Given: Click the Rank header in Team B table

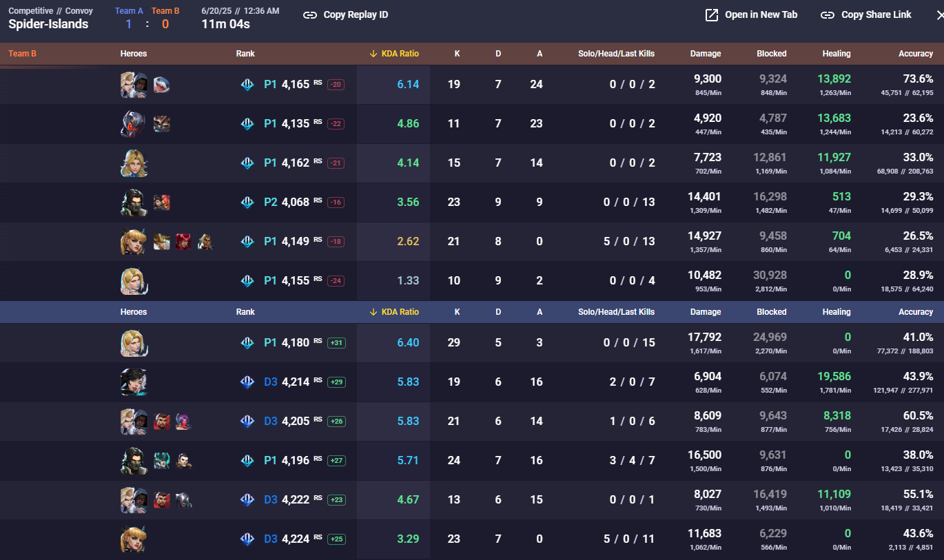Looking at the screenshot, I should [245, 54].
